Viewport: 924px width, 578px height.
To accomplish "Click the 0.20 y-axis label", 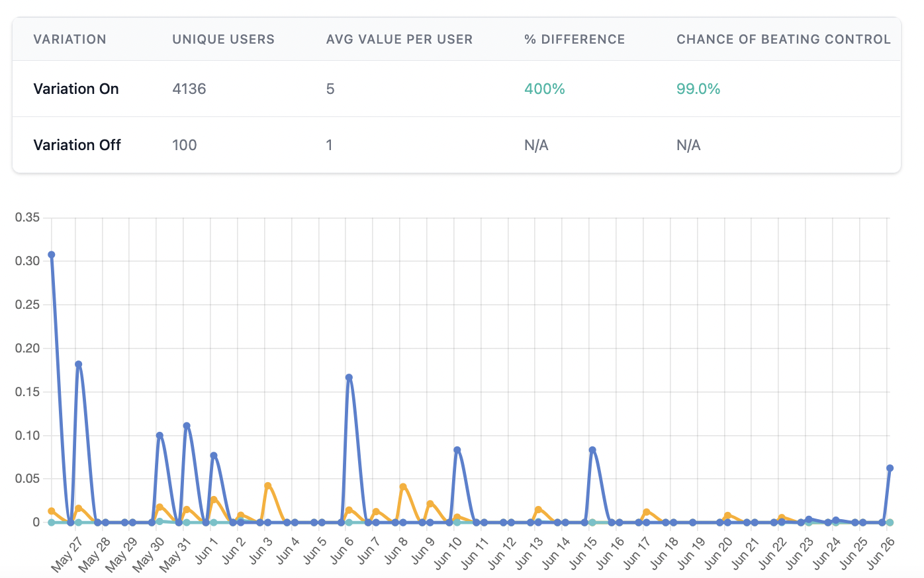I will click(28, 348).
